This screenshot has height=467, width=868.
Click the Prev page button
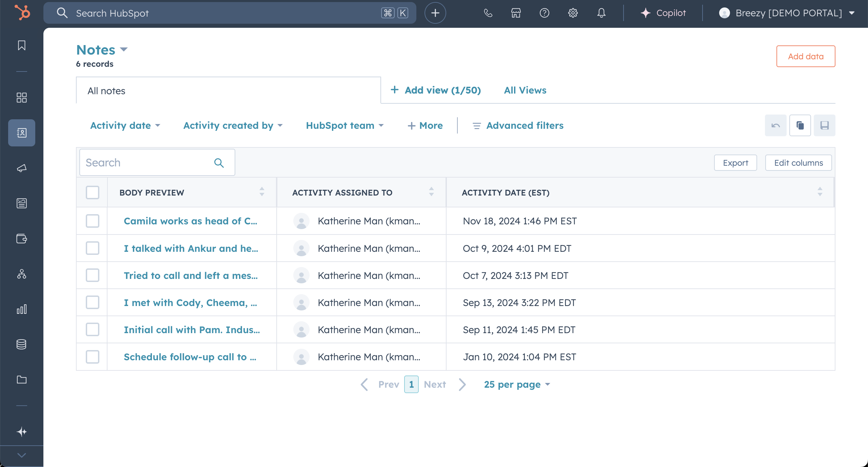pos(380,384)
